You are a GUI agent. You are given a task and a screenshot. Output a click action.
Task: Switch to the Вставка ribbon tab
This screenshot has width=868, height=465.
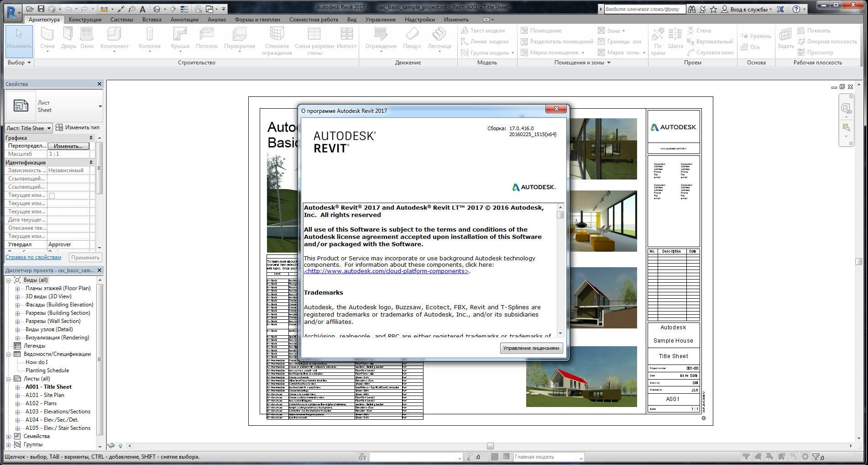tap(152, 20)
